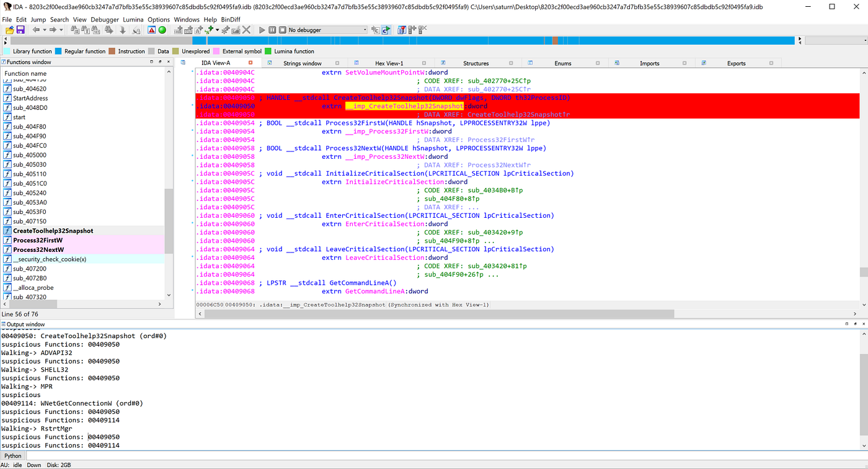The width and height of the screenshot is (868, 469).
Task: Select the Start debugger (play) toolbar icon
Action: [262, 29]
